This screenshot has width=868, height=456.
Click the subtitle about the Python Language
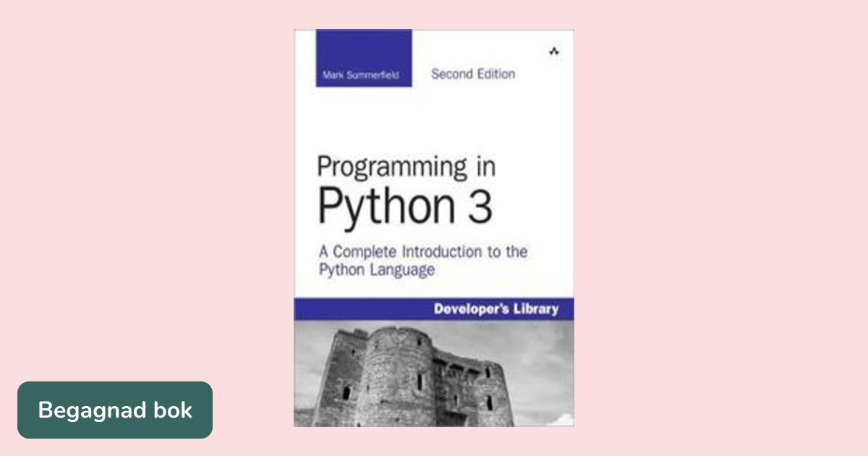click(x=422, y=261)
